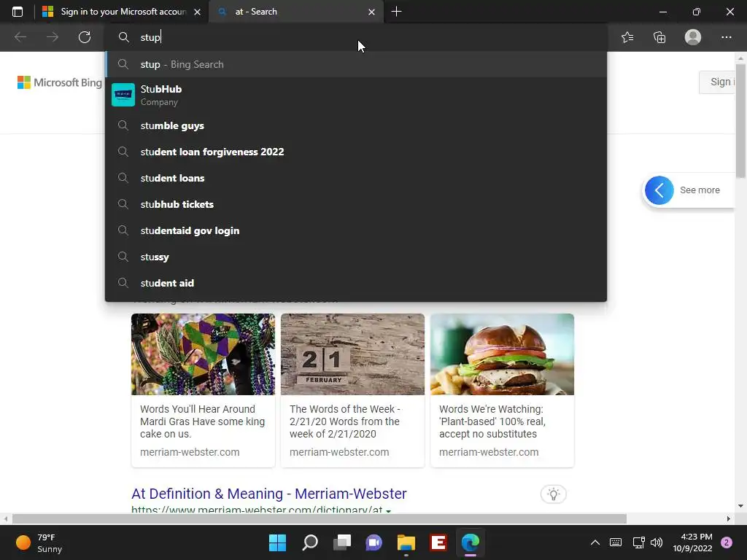Viewport: 747px width, 560px height.
Task: Click the address bar containing 'stup'
Action: pos(356,37)
